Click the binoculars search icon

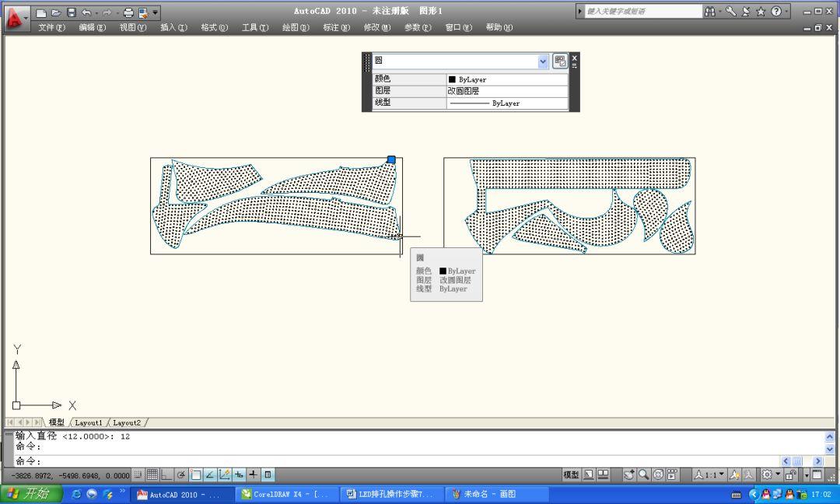[710, 12]
